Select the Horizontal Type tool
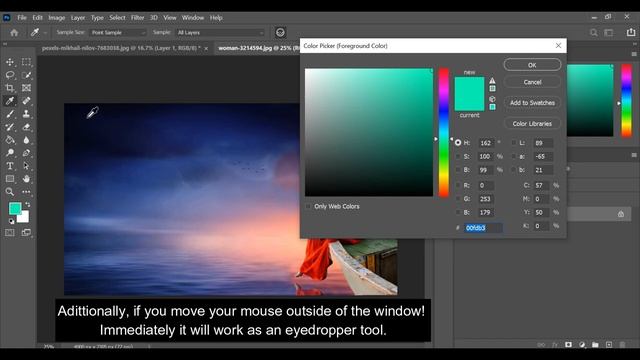The height and width of the screenshot is (360, 640). (x=10, y=166)
